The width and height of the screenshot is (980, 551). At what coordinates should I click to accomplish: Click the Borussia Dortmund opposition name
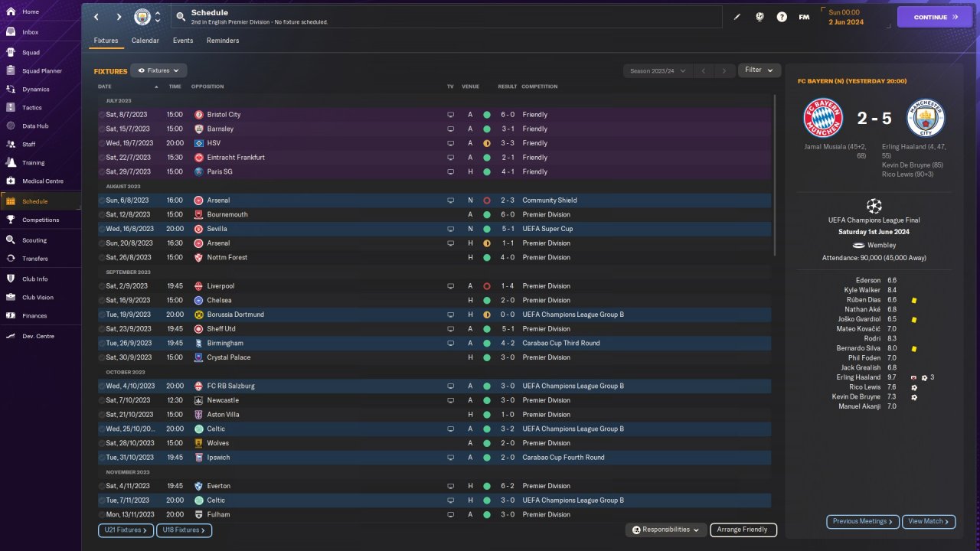click(x=235, y=315)
